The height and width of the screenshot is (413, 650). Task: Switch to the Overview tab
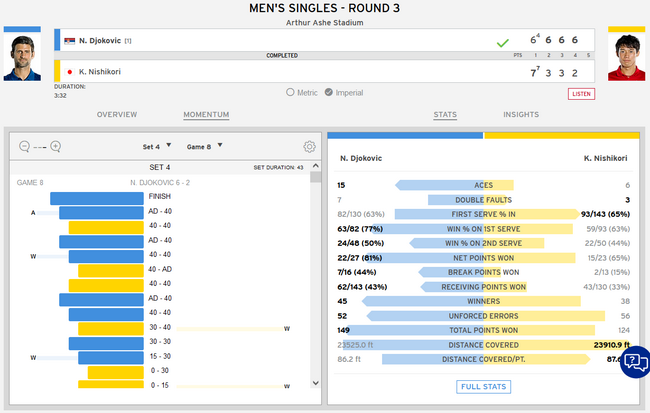(x=117, y=115)
